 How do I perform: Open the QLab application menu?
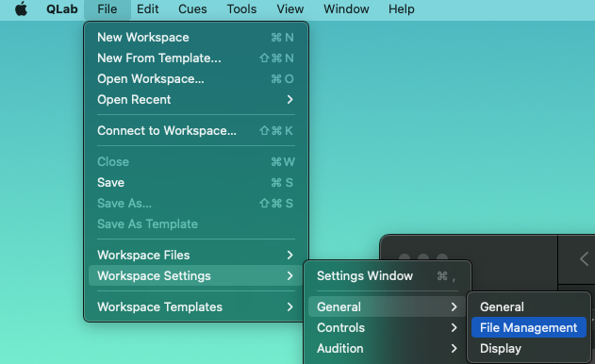coord(62,8)
